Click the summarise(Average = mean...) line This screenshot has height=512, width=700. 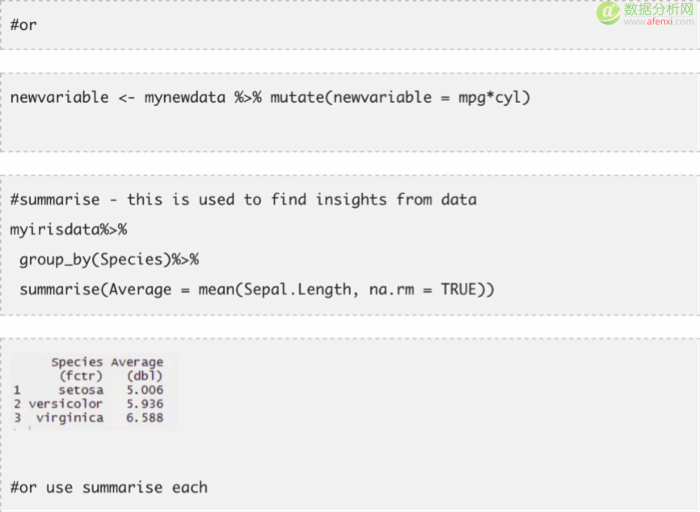coord(257,290)
